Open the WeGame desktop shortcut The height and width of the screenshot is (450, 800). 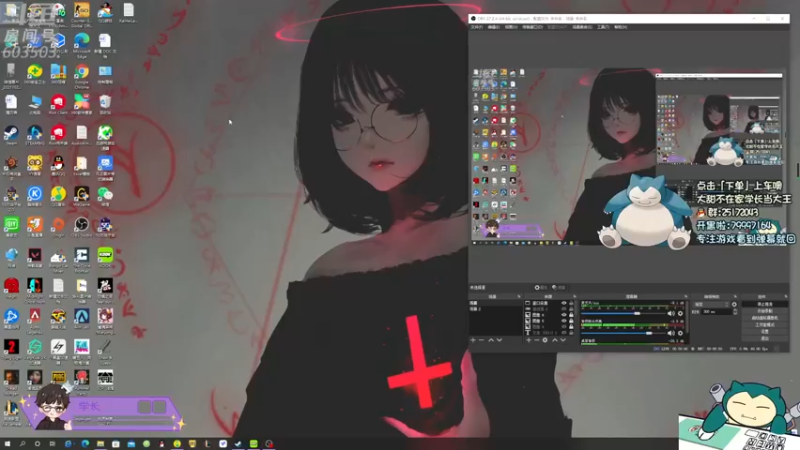(x=82, y=195)
